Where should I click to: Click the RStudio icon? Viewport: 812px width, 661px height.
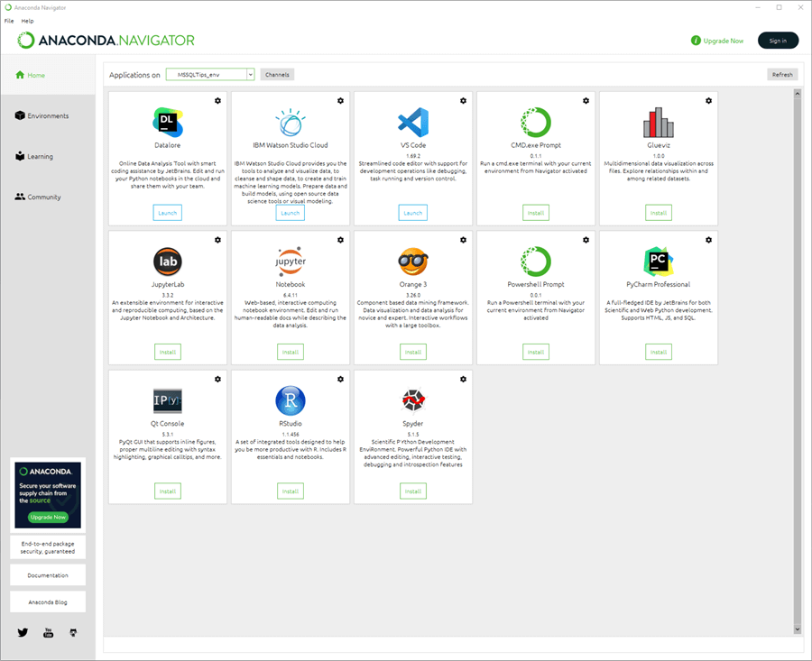[x=290, y=399]
